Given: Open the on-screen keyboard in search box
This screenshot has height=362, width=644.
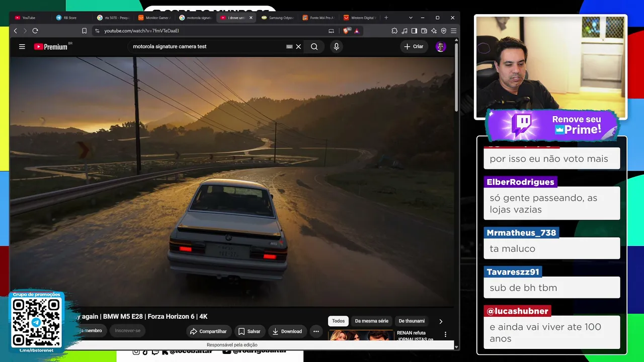Looking at the screenshot, I should [289, 47].
